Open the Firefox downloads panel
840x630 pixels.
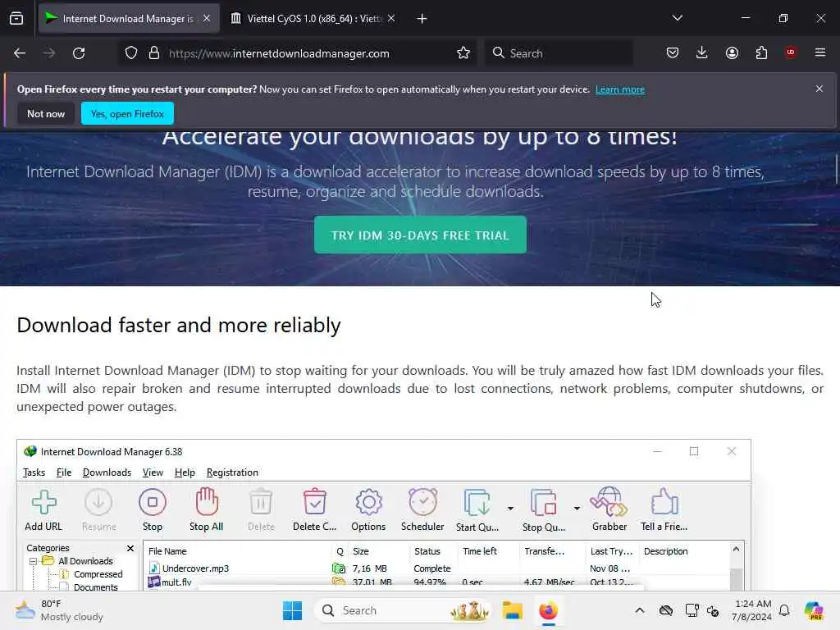tap(702, 52)
